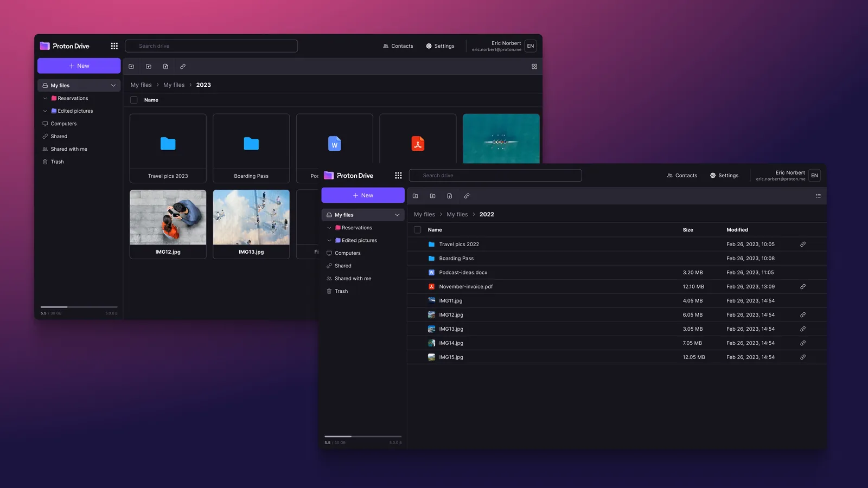The image size is (868, 488).
Task: Open language selector EN in 2022 window
Action: click(x=814, y=176)
